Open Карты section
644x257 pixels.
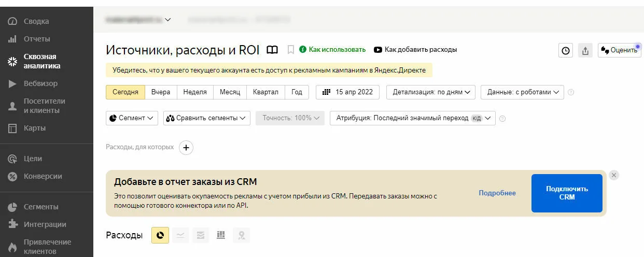(x=35, y=128)
